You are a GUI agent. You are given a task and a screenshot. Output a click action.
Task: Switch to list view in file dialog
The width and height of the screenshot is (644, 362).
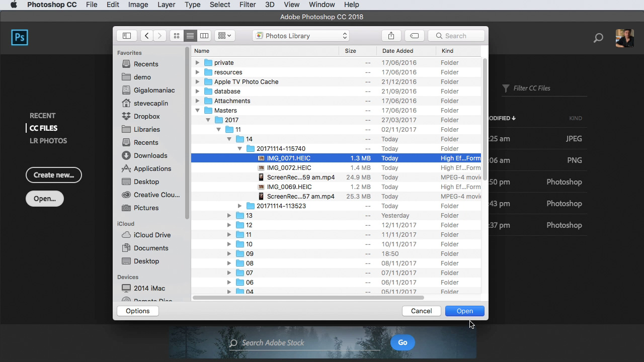pyautogui.click(x=190, y=36)
